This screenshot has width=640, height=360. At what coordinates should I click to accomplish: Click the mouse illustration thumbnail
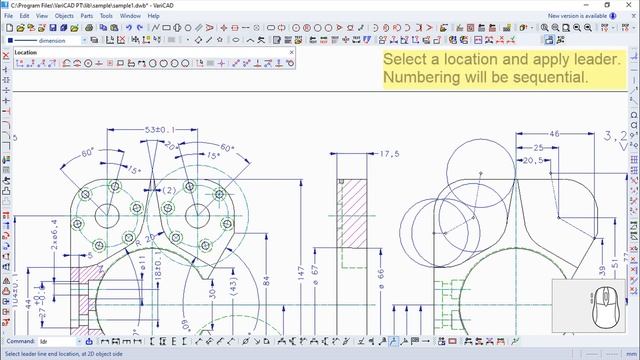[x=589, y=306]
